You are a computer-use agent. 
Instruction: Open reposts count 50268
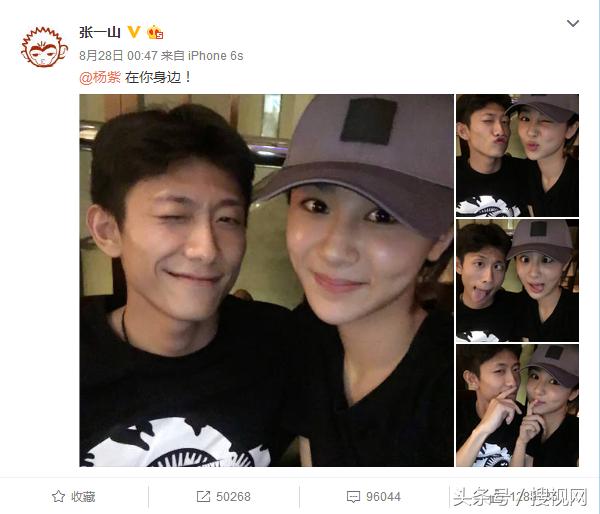tap(233, 496)
